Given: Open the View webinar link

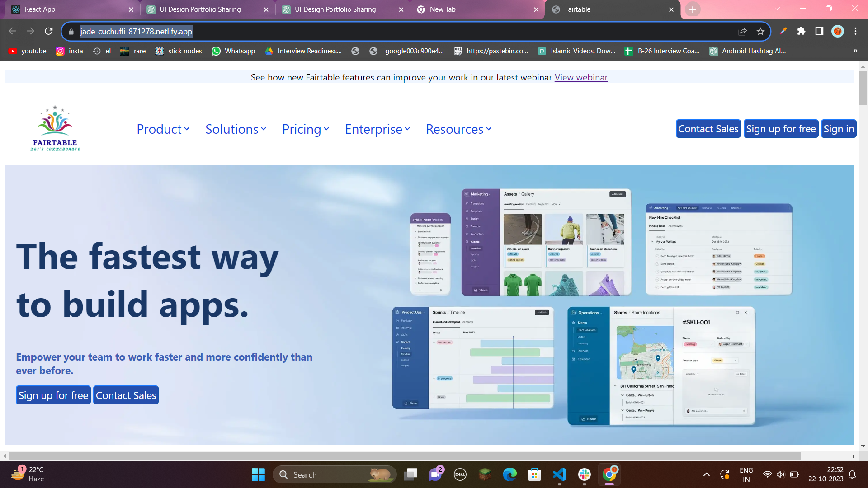Looking at the screenshot, I should (581, 77).
